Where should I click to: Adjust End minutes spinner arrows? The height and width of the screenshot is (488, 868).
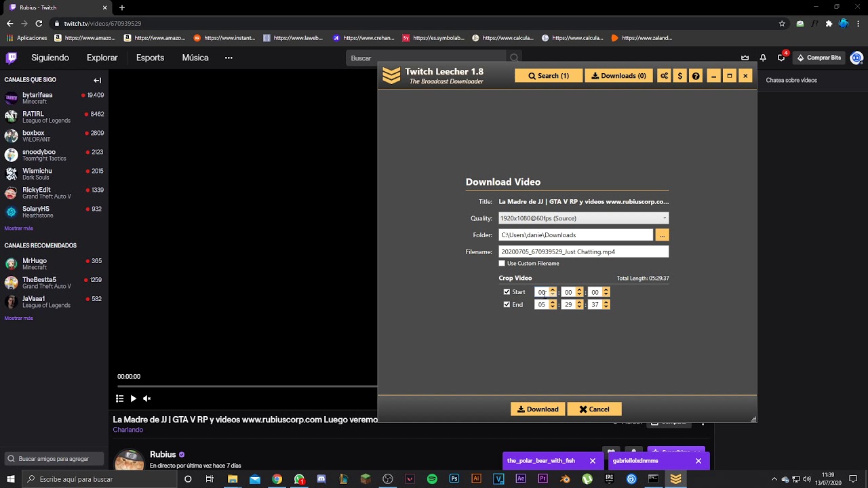[x=579, y=305]
